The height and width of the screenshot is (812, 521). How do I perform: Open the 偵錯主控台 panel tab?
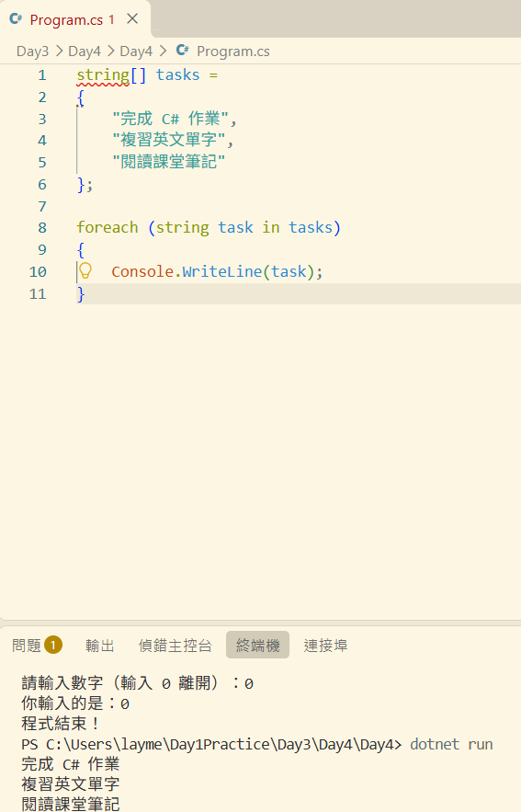pyautogui.click(x=176, y=646)
